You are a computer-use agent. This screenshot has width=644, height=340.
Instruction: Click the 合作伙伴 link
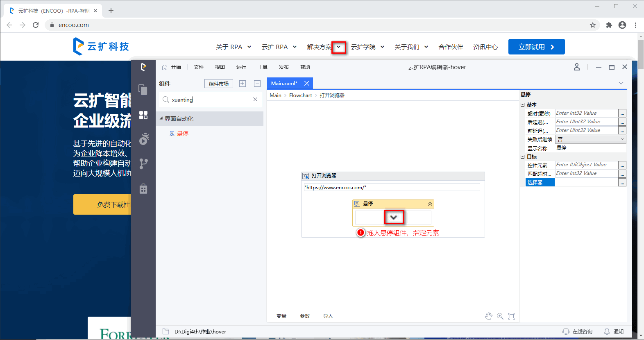(451, 47)
